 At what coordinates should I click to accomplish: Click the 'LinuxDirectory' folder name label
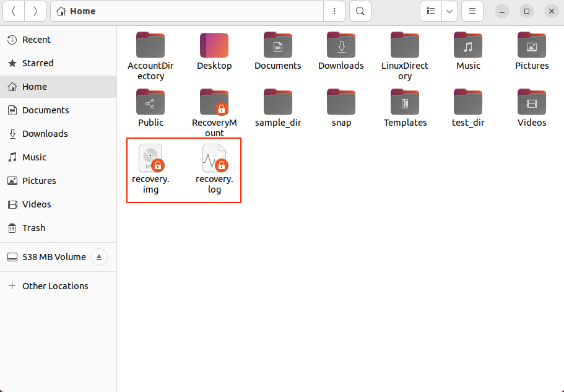point(405,71)
